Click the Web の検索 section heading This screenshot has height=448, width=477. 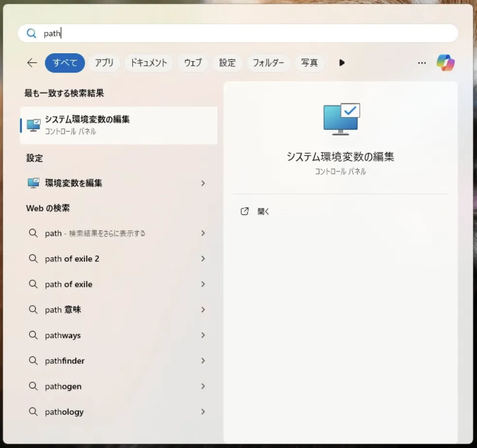pos(48,208)
